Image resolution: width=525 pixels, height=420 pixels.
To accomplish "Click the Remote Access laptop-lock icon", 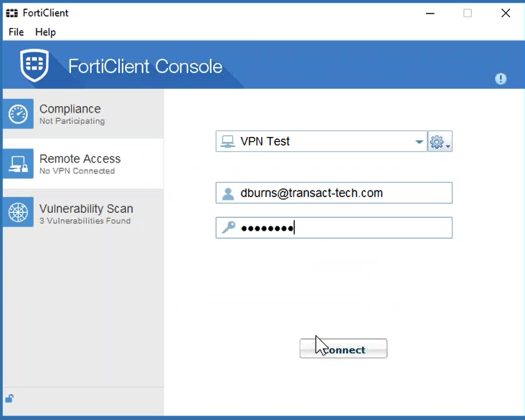I will pos(18,164).
